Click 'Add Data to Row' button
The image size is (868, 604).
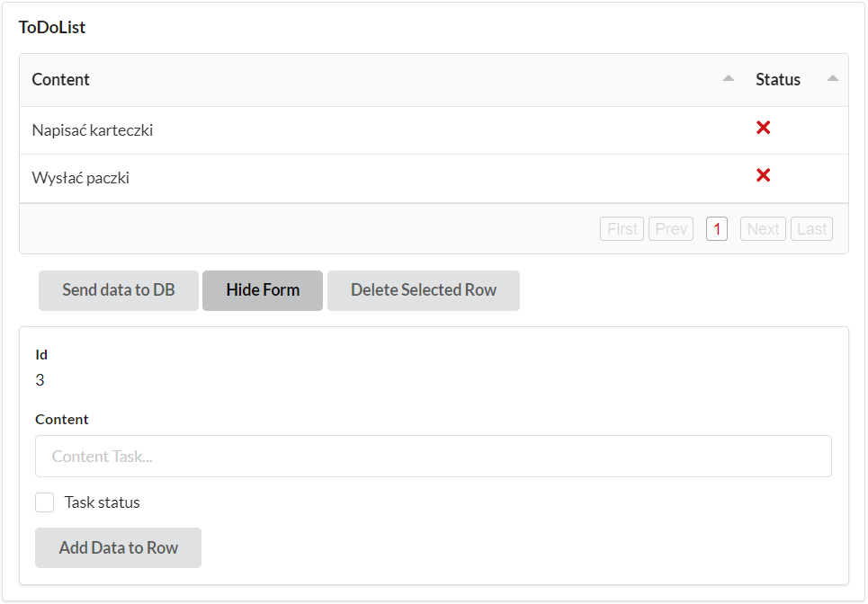pos(118,547)
